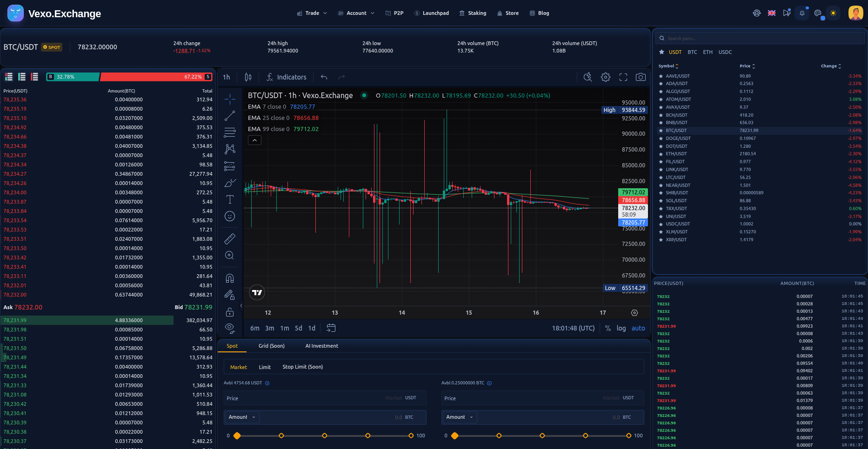Change the candlestick chart style
The image size is (868, 449).
pyautogui.click(x=248, y=77)
